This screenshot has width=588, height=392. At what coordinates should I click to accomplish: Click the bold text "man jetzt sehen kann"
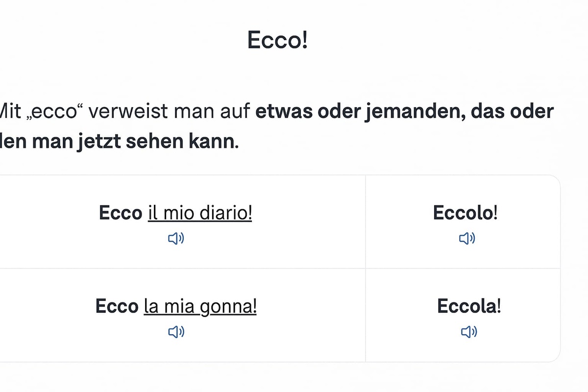pyautogui.click(x=132, y=142)
